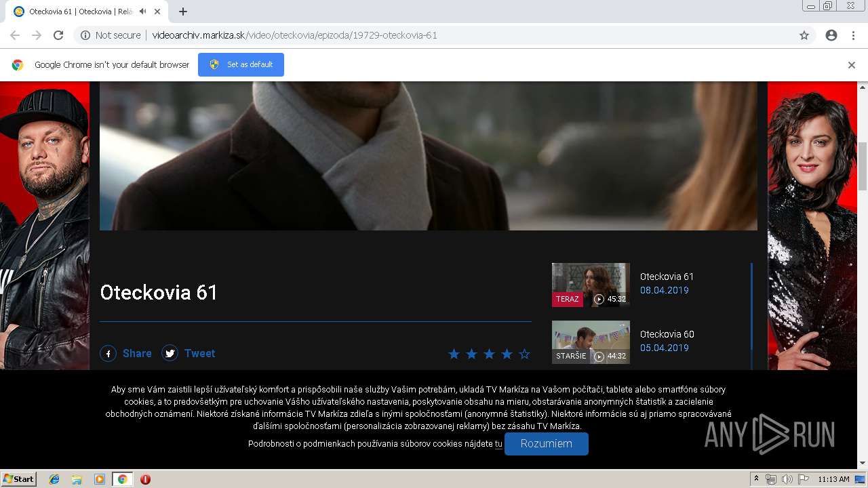Switch to Chrome taskbar button
This screenshot has width=868, height=488.
(x=122, y=479)
